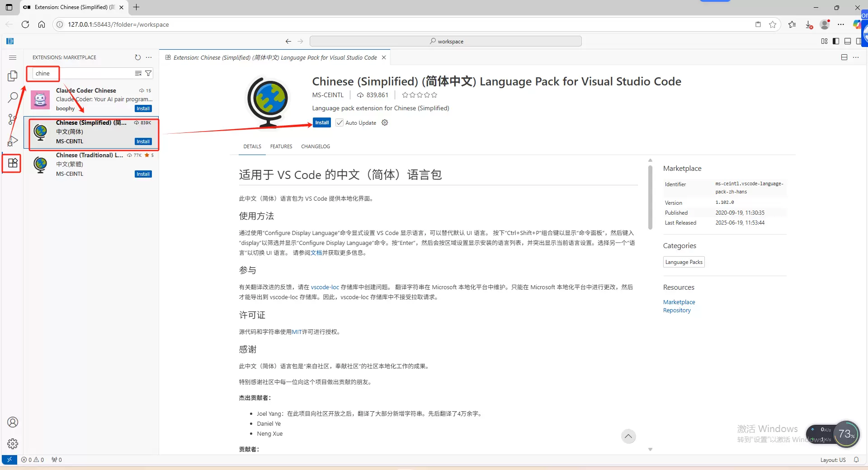Viewport: 868px width, 470px height.
Task: Open the Extensions panel more actions menu
Action: [149, 57]
